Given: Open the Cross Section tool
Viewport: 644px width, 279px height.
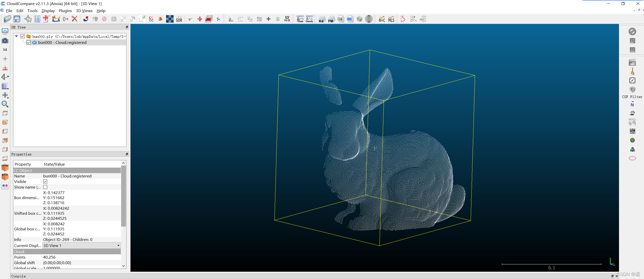Looking at the screenshot, I should (x=209, y=19).
